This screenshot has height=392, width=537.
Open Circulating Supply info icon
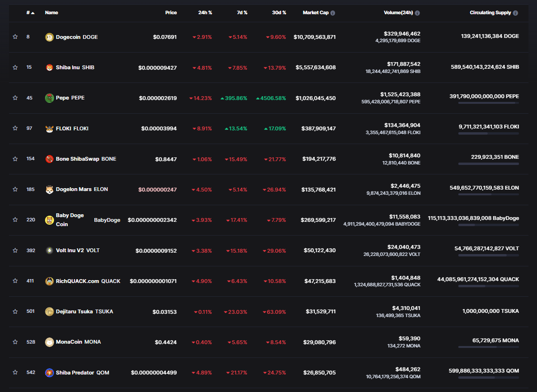coord(515,13)
